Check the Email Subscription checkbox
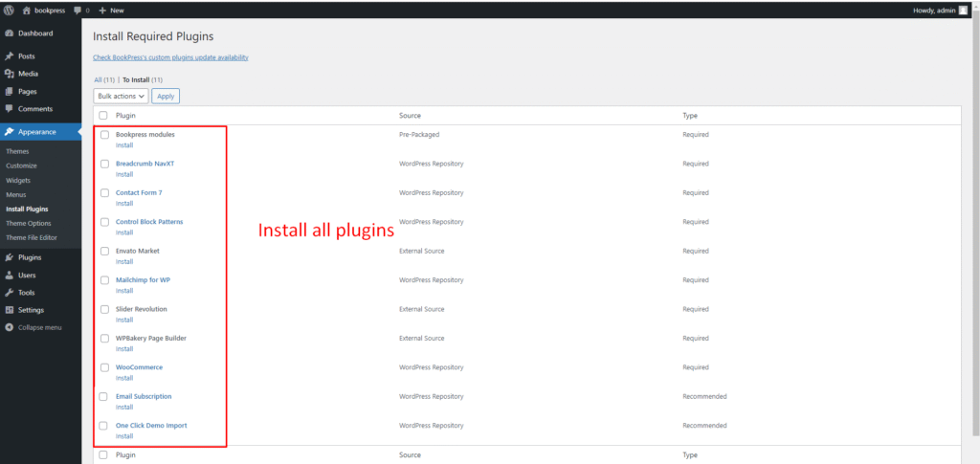Viewport: 980px width, 464px height. 104,397
